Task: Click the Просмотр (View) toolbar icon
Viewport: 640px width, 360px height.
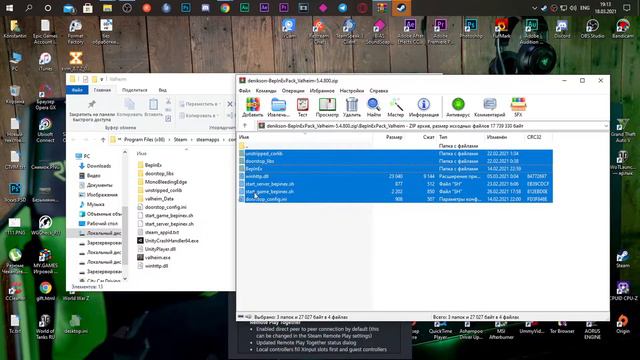Action: 327,107
